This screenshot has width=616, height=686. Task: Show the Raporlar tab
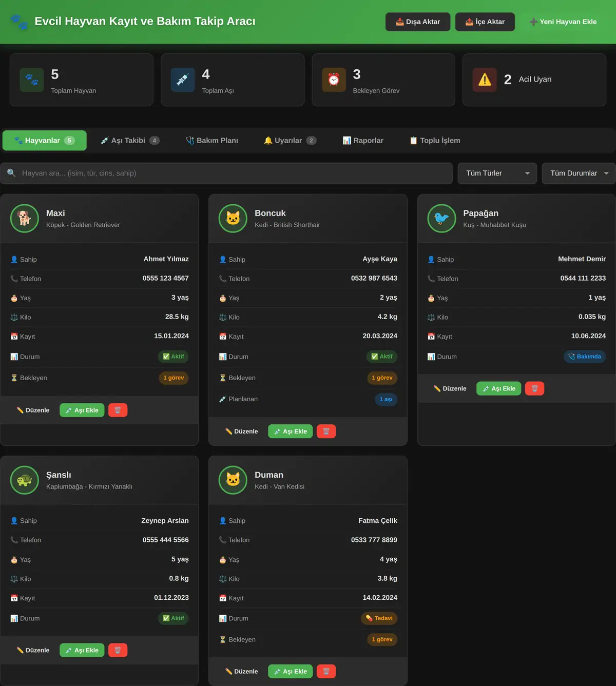click(363, 141)
